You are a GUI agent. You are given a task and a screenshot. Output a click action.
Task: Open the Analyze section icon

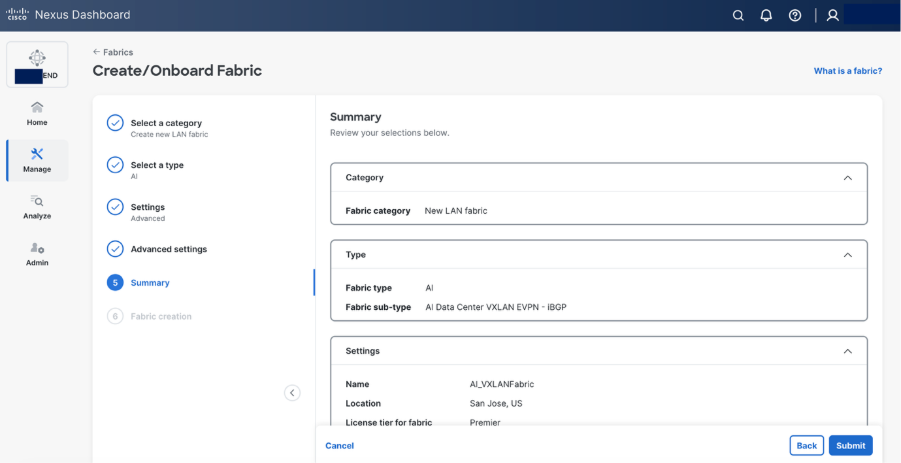point(37,207)
